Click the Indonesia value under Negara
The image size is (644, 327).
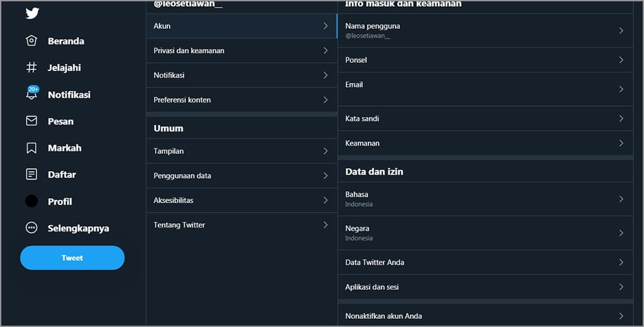[x=359, y=238]
